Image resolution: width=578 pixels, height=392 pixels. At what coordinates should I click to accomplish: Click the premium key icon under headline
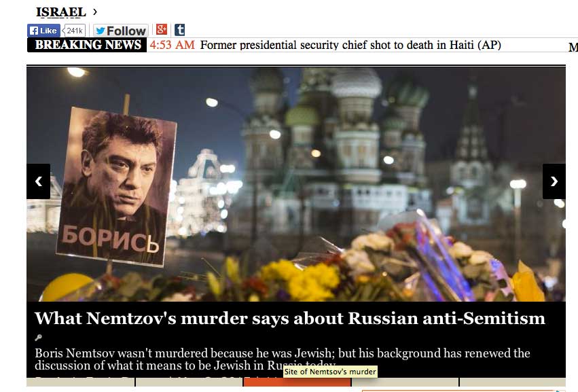[38, 337]
